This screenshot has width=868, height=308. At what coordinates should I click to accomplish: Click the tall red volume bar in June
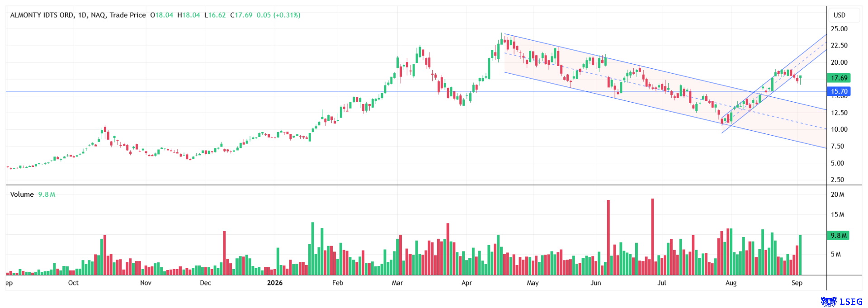coord(609,237)
